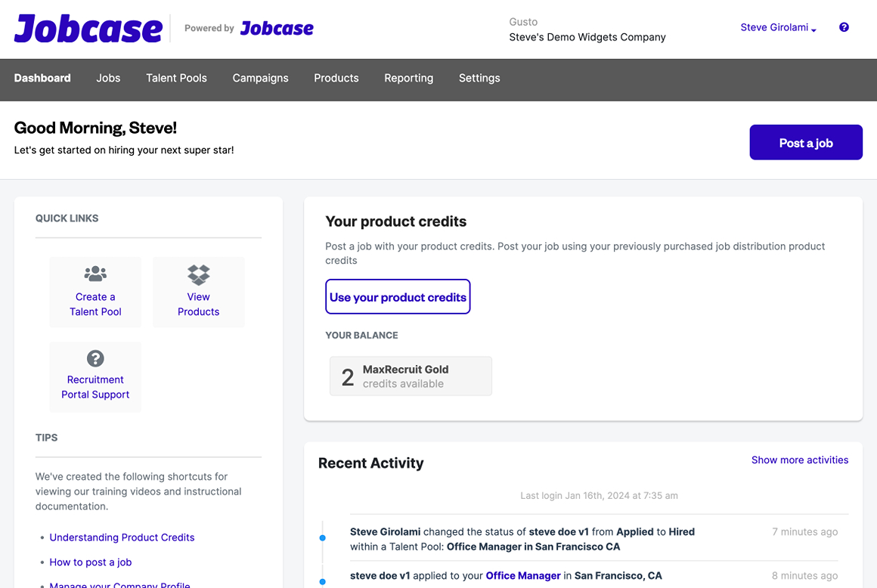Click Use your product credits button
The width and height of the screenshot is (877, 588).
tap(398, 297)
